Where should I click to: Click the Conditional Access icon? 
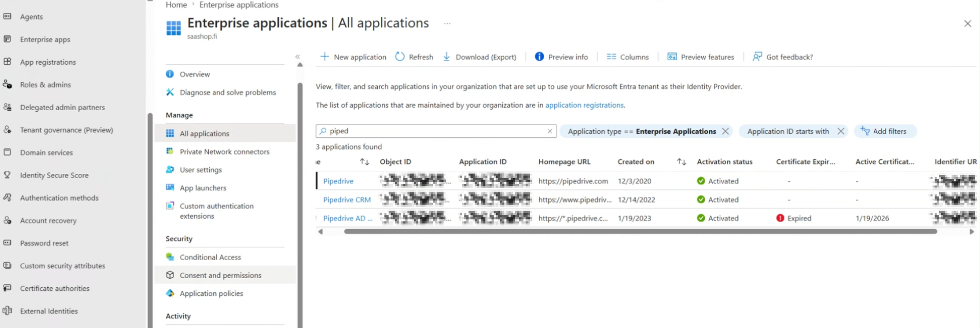(170, 257)
